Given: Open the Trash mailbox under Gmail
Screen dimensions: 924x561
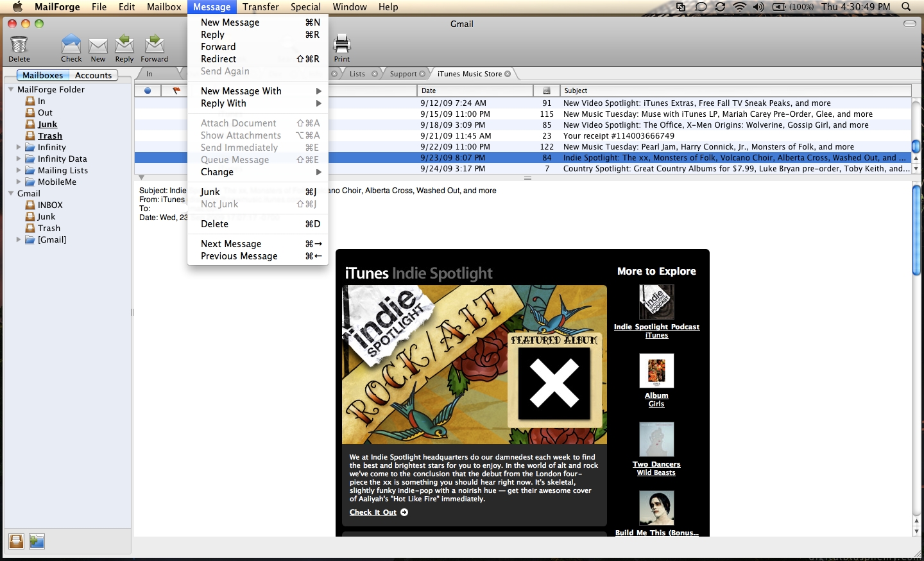Looking at the screenshot, I should (49, 228).
